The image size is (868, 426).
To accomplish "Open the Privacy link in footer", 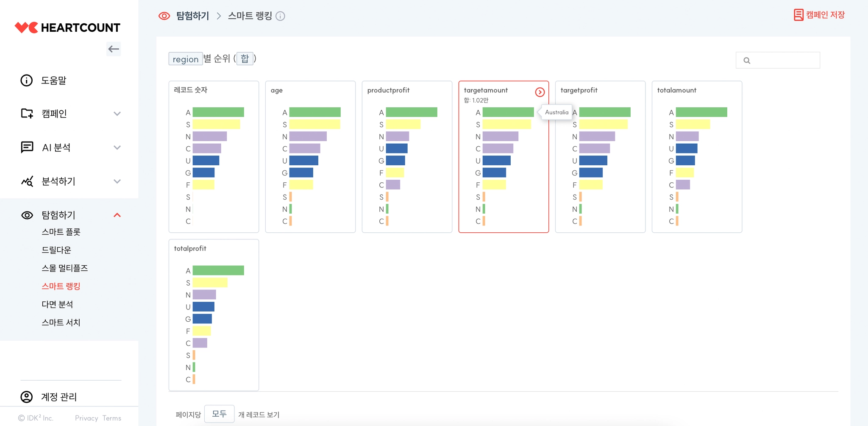I will tap(86, 418).
